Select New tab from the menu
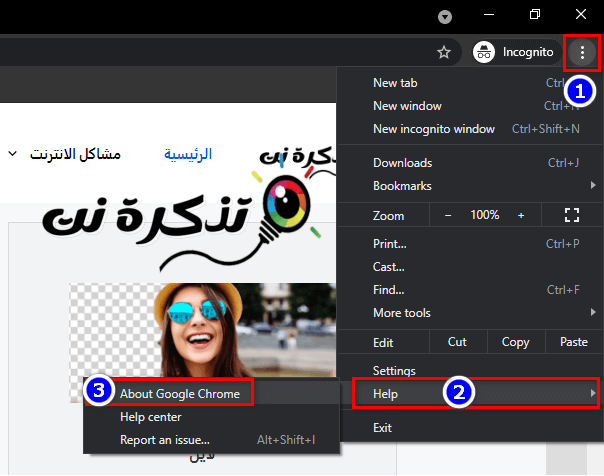604x476 pixels. click(469, 83)
